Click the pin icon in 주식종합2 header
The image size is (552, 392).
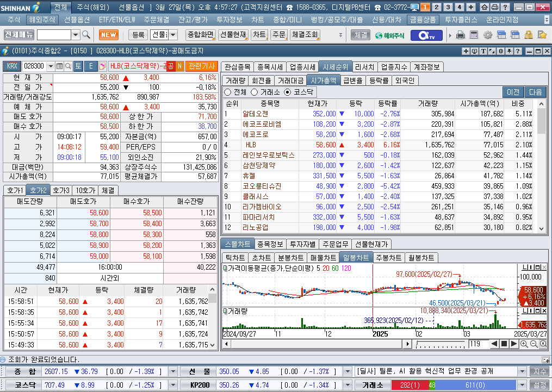tap(508, 51)
